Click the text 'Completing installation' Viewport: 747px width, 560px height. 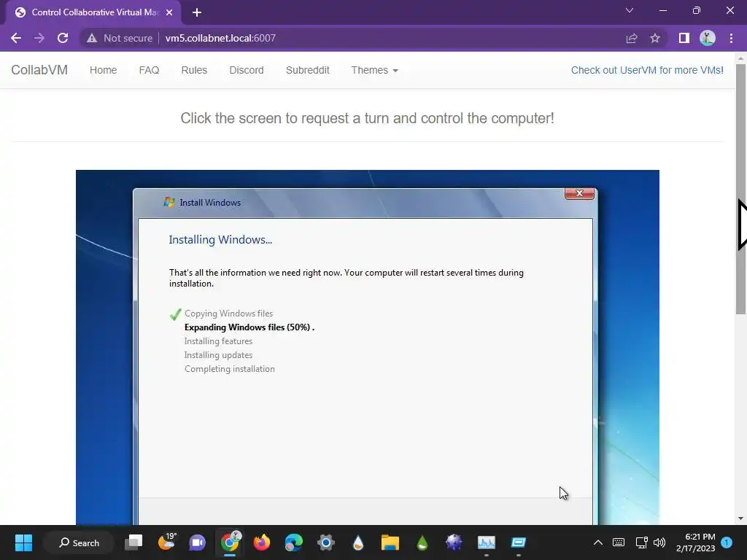point(230,368)
